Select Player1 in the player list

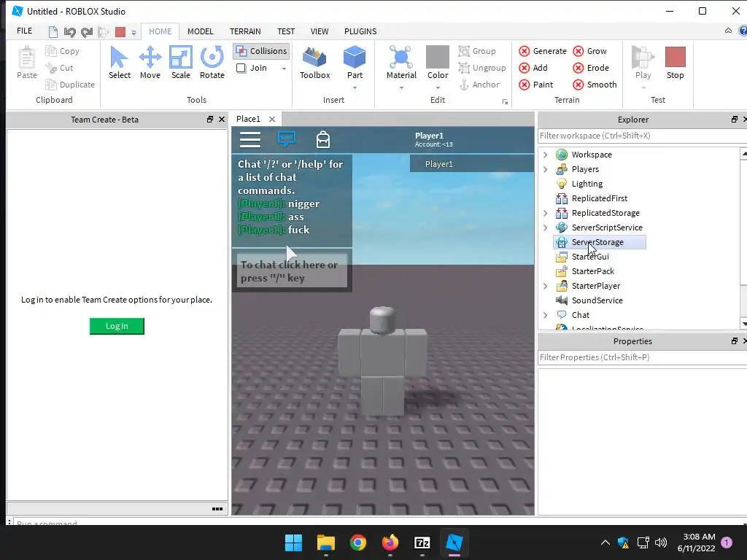(x=472, y=164)
